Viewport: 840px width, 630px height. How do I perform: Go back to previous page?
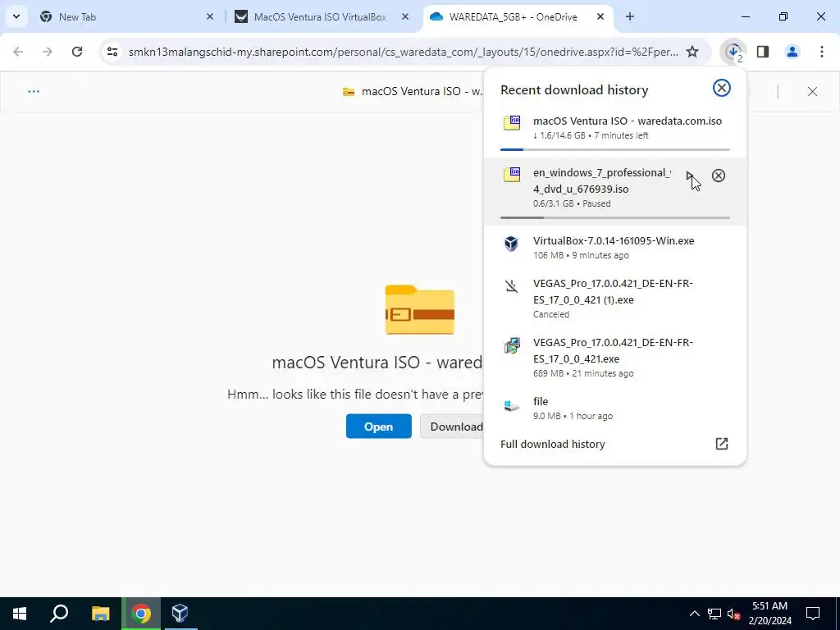click(18, 52)
